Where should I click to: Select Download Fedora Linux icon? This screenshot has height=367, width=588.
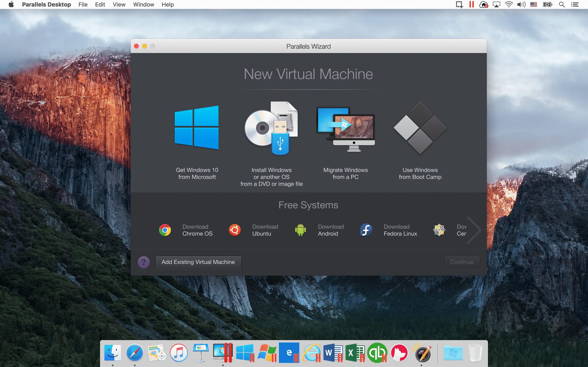pos(366,230)
